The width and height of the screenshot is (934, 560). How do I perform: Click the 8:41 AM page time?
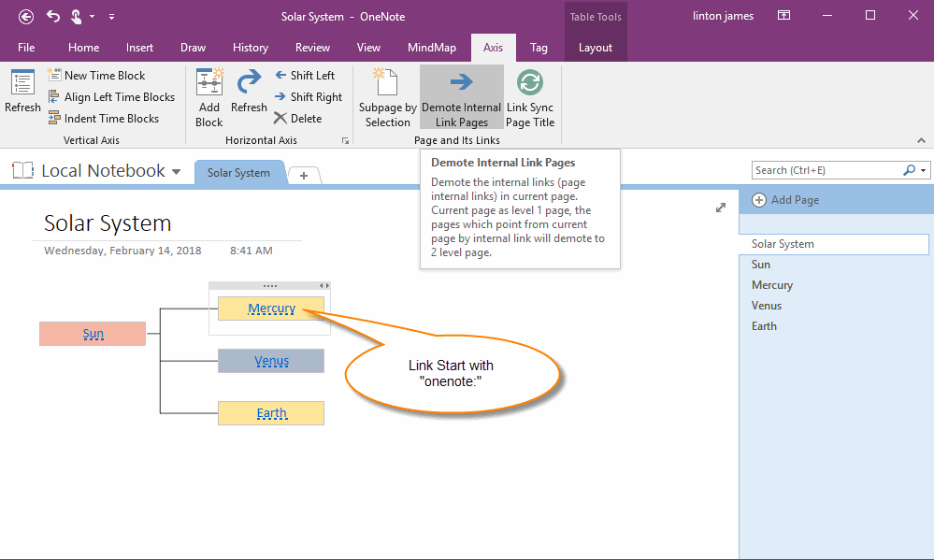pos(251,251)
